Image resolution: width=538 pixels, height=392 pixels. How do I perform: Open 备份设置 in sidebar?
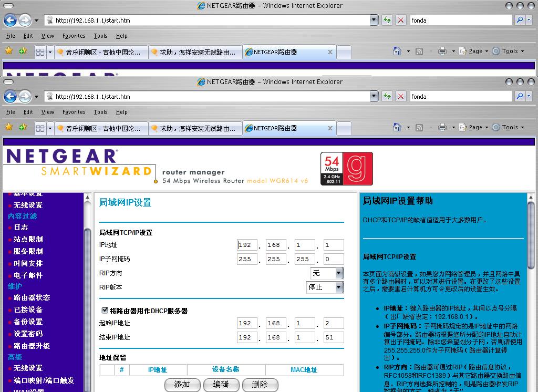coord(28,321)
